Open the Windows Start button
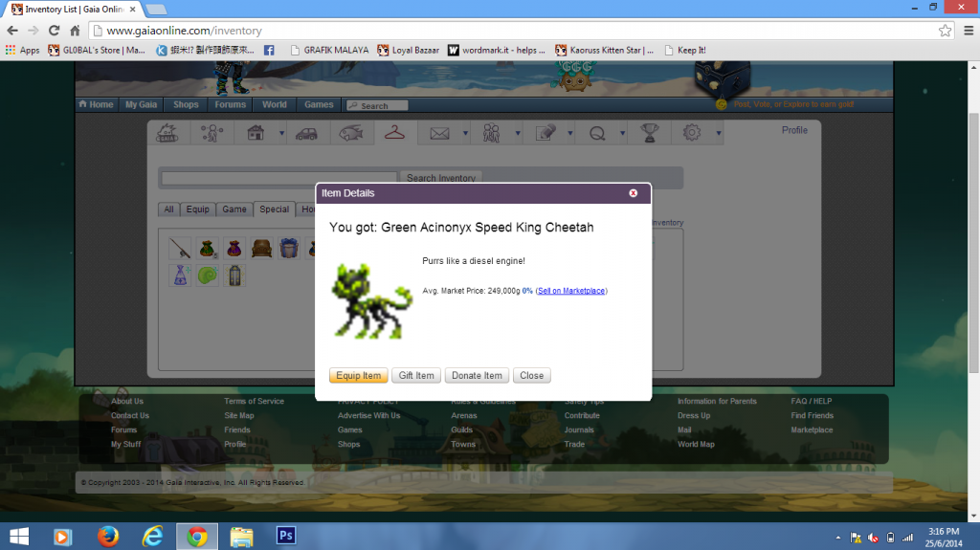The height and width of the screenshot is (550, 980). (19, 537)
